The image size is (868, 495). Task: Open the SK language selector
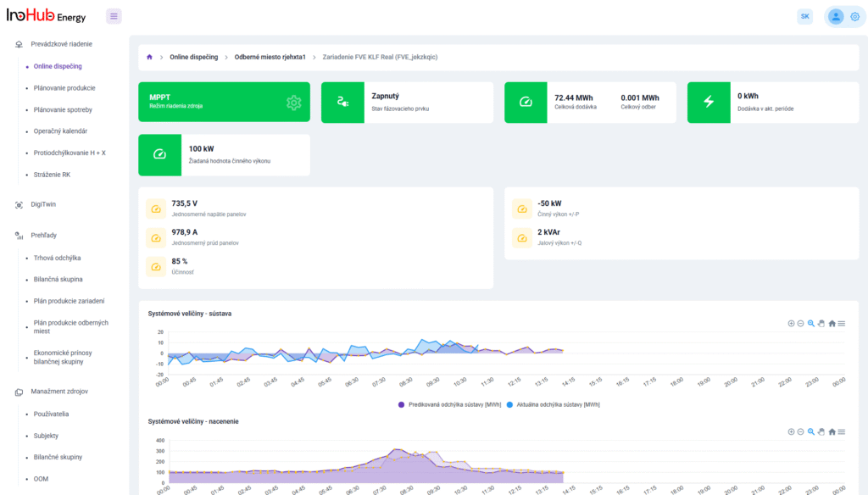click(804, 16)
